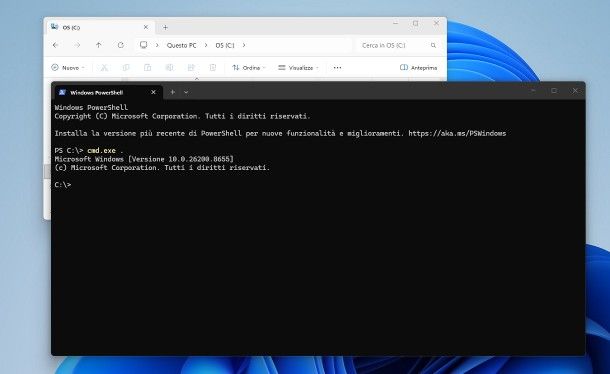Toggle the Anteprima preview pane
The width and height of the screenshot is (610, 374).
tap(419, 68)
